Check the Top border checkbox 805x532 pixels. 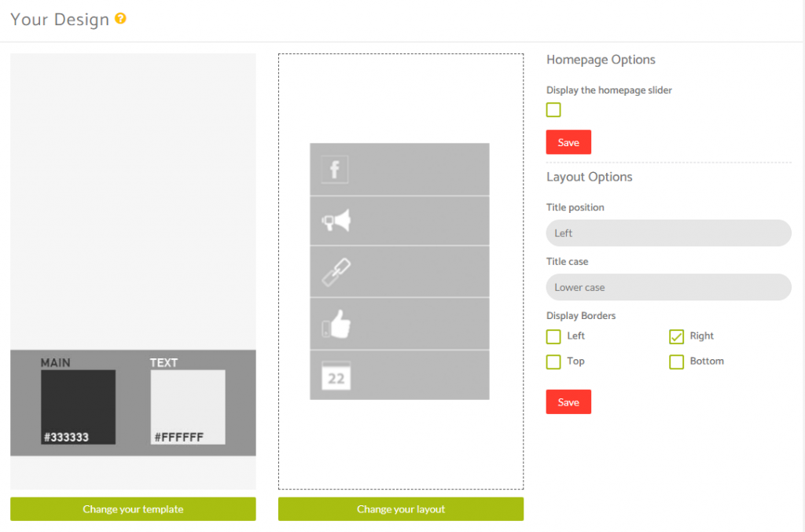(x=553, y=361)
